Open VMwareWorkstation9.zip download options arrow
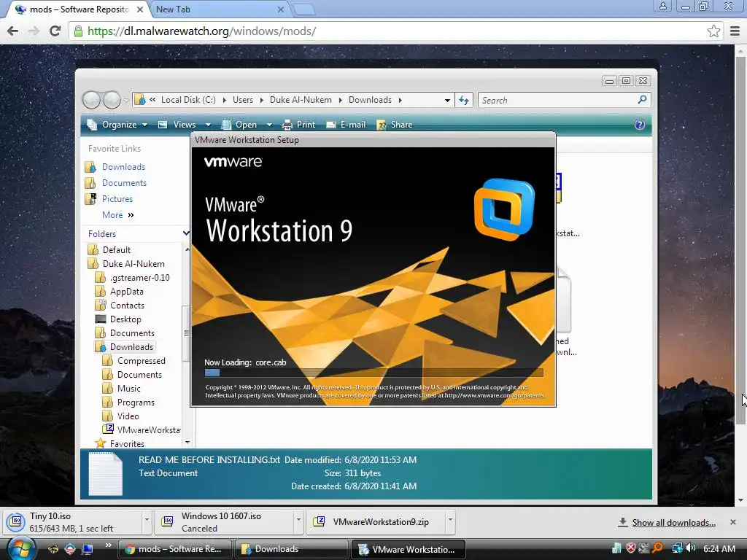This screenshot has width=747, height=560. [x=449, y=519]
